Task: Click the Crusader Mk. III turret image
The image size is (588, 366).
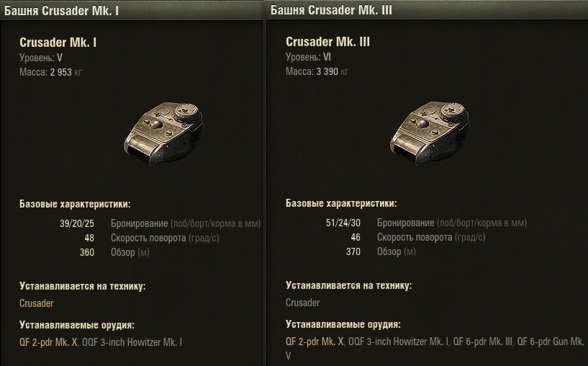Action: [430, 133]
